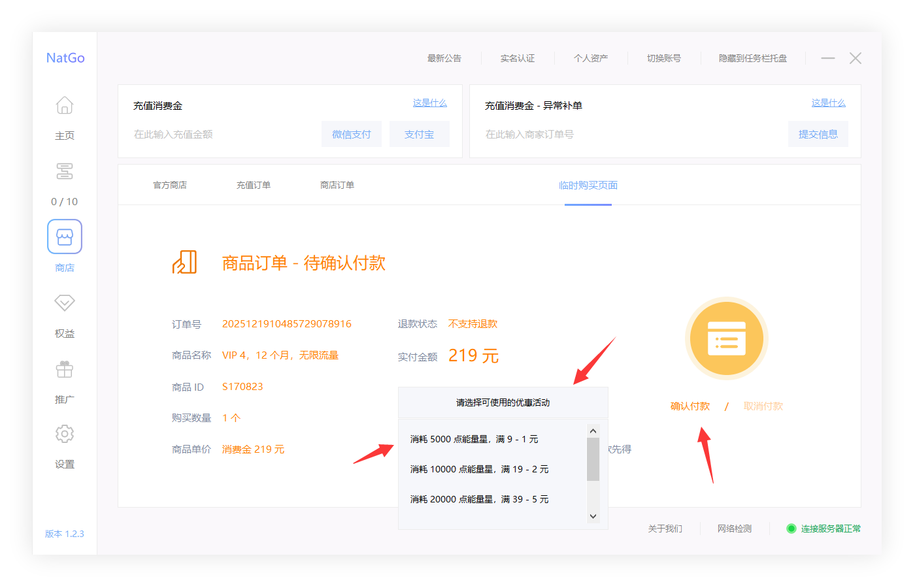Click 确认付款 to confirm payment
This screenshot has height=588, width=915.
[x=690, y=405]
